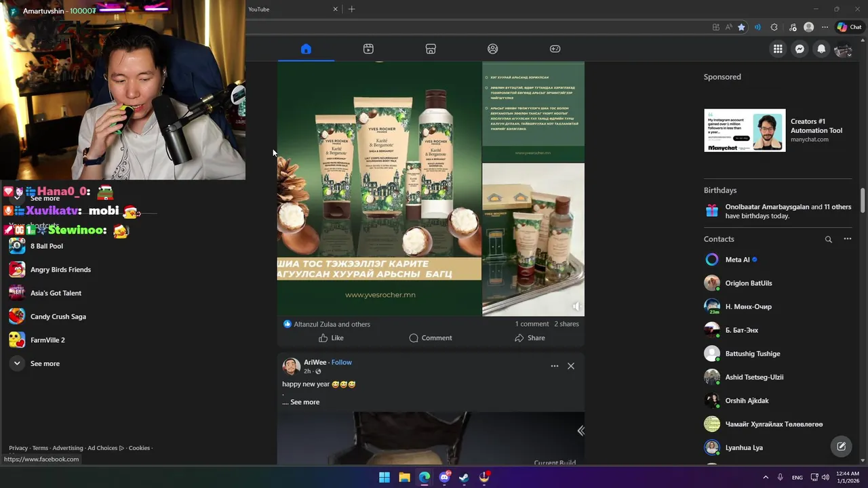868x488 pixels.
Task: Start a new message with compose icon
Action: (841, 446)
